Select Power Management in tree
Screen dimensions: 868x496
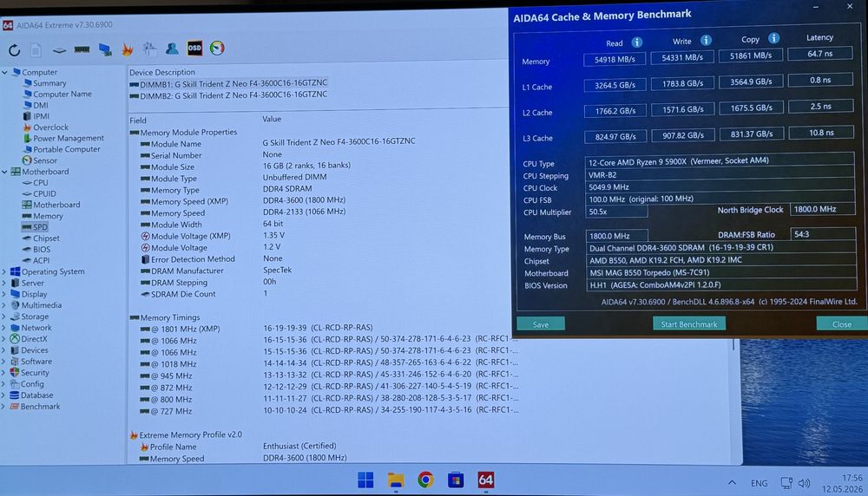tap(68, 138)
